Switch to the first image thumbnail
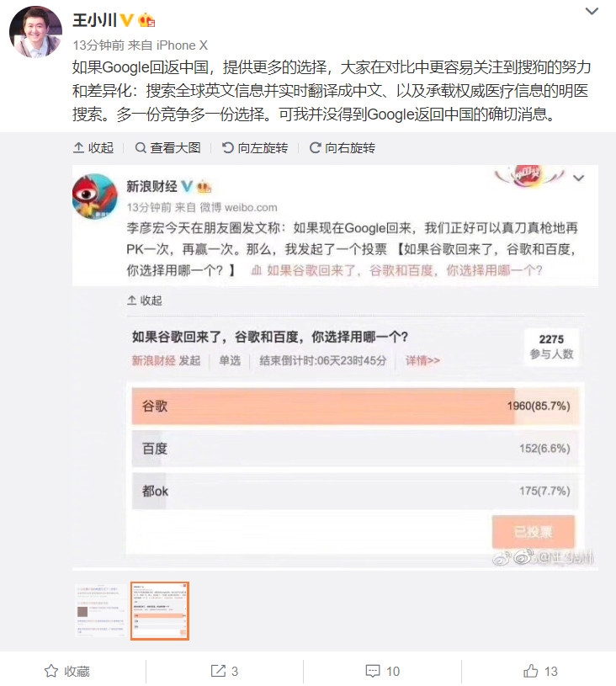616x686 pixels. tap(100, 611)
